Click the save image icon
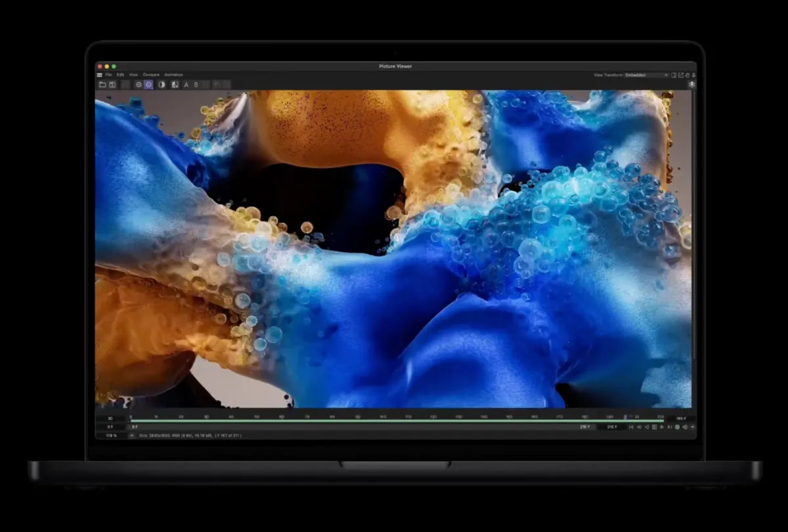The image size is (788, 532). [x=112, y=85]
